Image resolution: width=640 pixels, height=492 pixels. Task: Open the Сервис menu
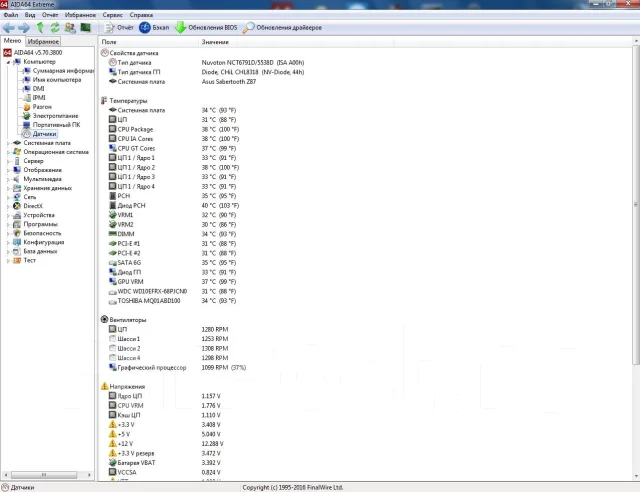[x=113, y=15]
